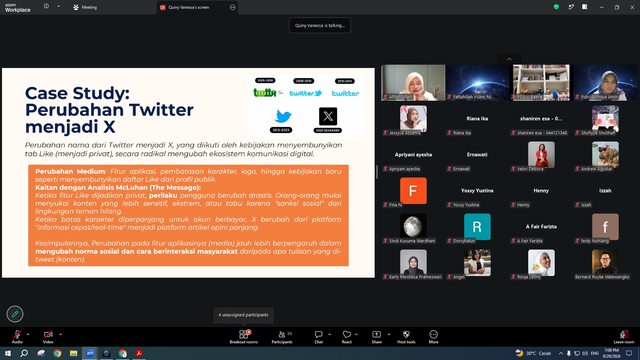The width and height of the screenshot is (640, 360).
Task: Open the Windows notification center icon
Action: [629, 353]
